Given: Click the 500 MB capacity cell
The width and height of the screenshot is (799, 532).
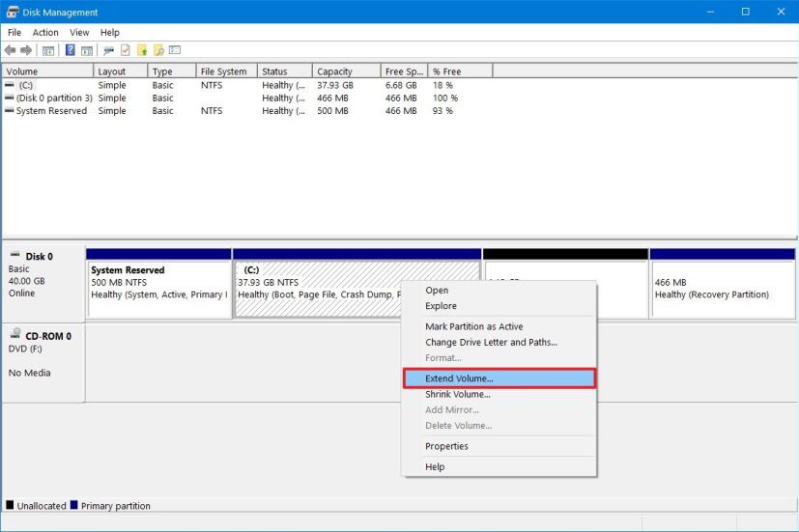Looking at the screenshot, I should pos(332,110).
